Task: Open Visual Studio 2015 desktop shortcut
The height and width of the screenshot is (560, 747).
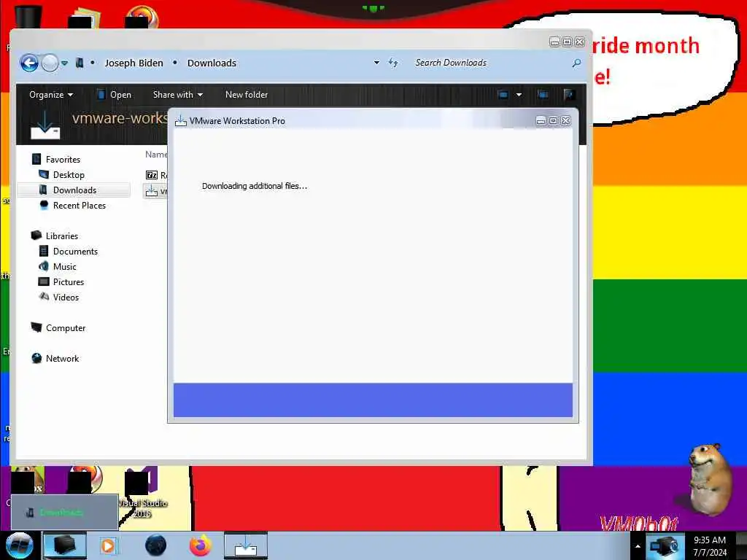Action: (x=142, y=493)
